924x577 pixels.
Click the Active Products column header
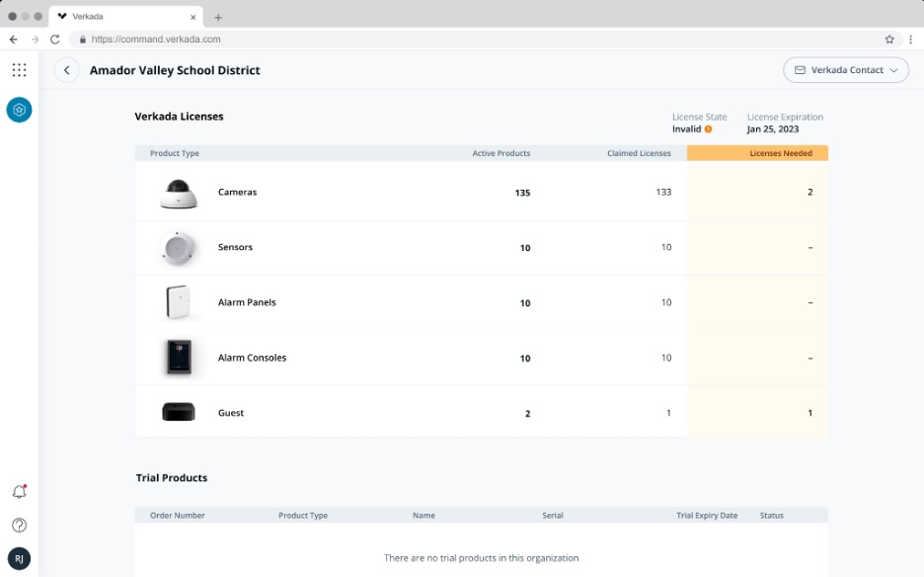click(x=500, y=153)
